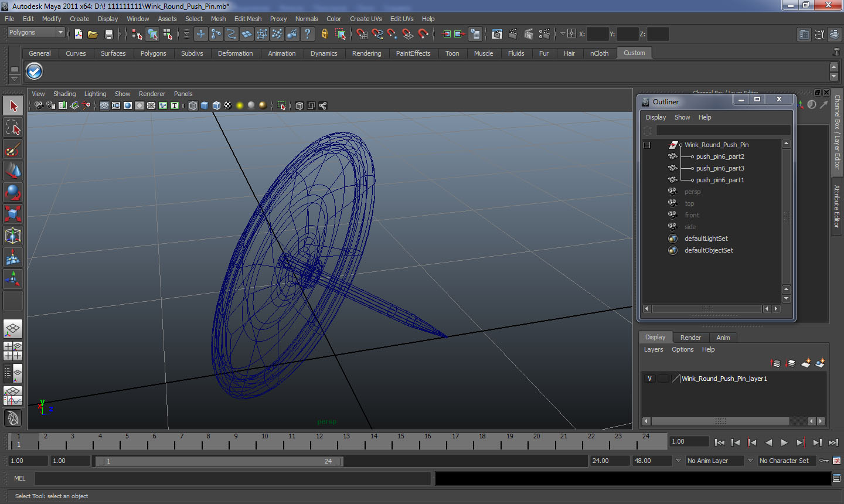Select defaultLightSet in Outliner
The width and height of the screenshot is (844, 504).
(706, 239)
